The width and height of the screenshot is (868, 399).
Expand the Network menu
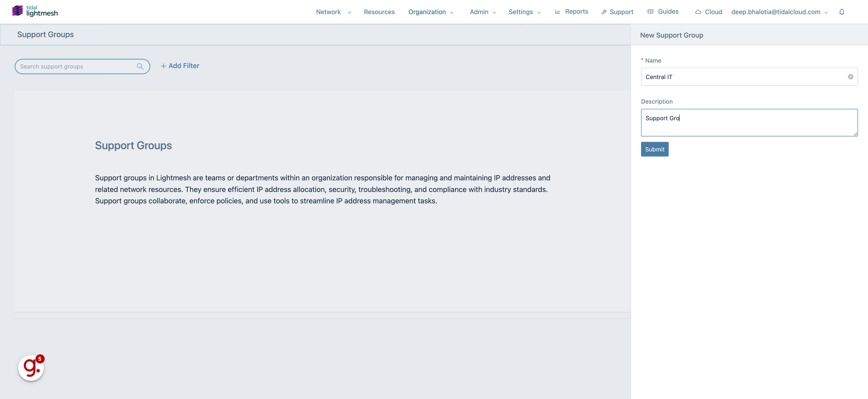tap(334, 12)
